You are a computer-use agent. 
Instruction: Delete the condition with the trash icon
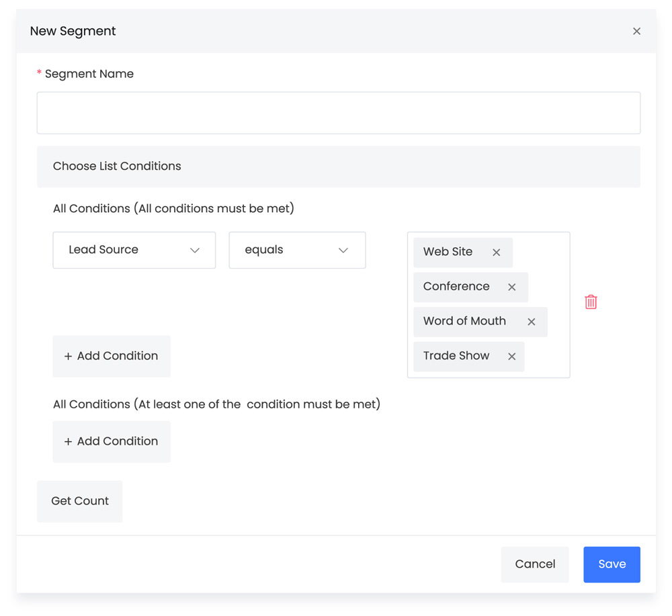pos(591,302)
